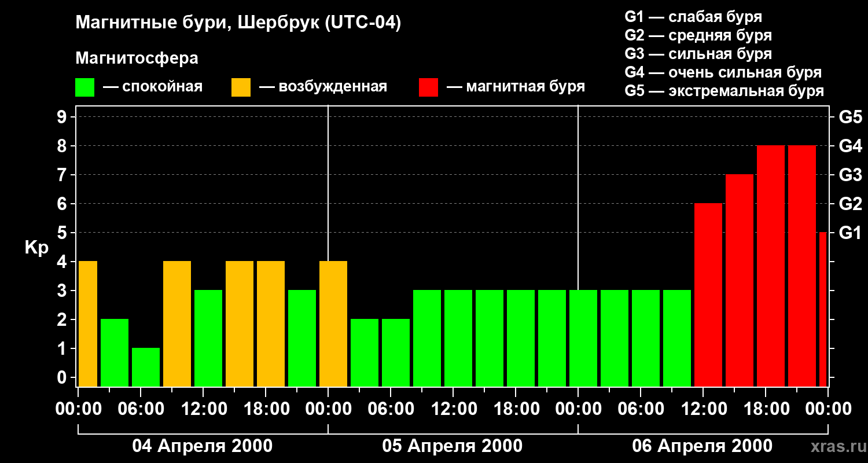Screen dimensions: 868x463
Task: Click the yellow bar starting at 18:00 on 04 April
Action: point(271,324)
